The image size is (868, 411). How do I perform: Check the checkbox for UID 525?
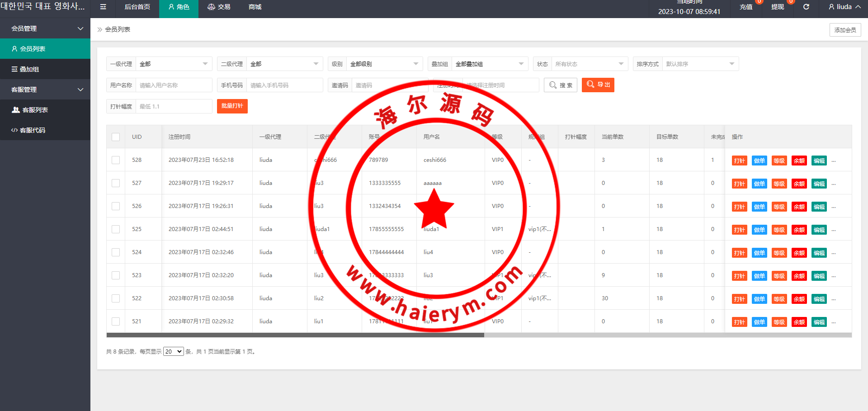[116, 229]
